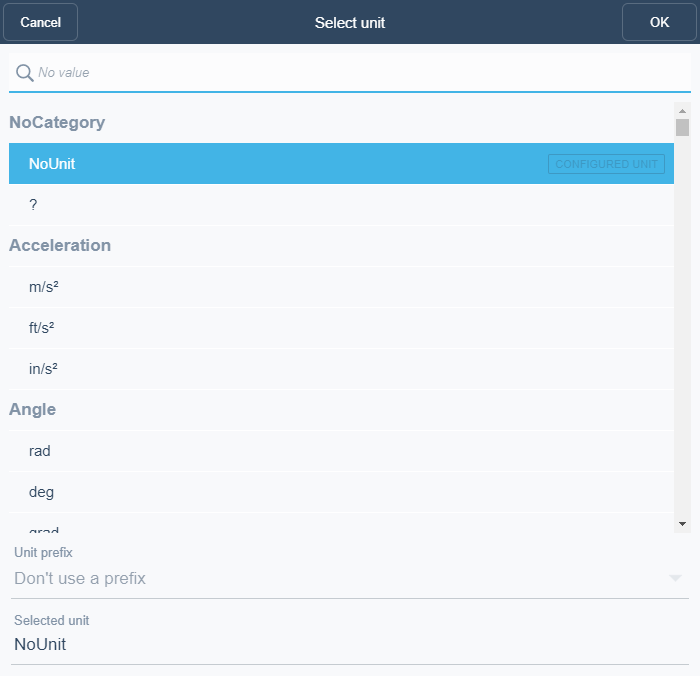Choose the ft/s² unit
This screenshot has width=700, height=676.
(342, 328)
